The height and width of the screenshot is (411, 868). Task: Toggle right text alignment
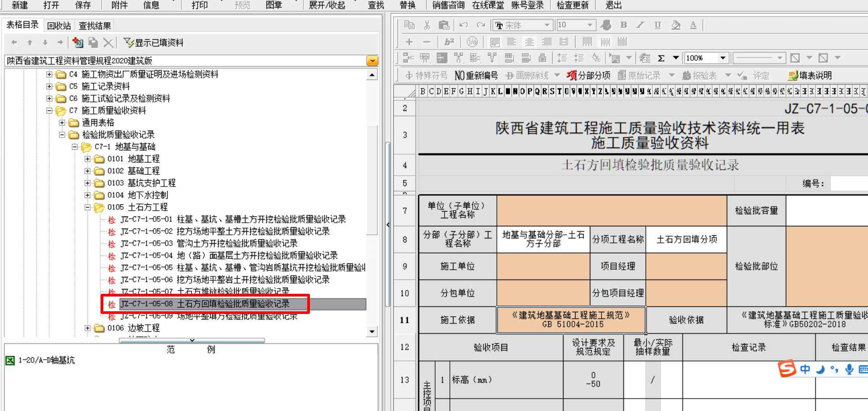pyautogui.click(x=547, y=42)
